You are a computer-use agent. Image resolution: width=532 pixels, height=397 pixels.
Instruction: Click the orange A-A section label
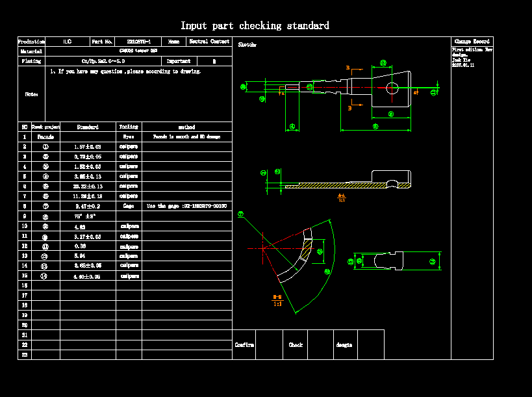[342, 197]
